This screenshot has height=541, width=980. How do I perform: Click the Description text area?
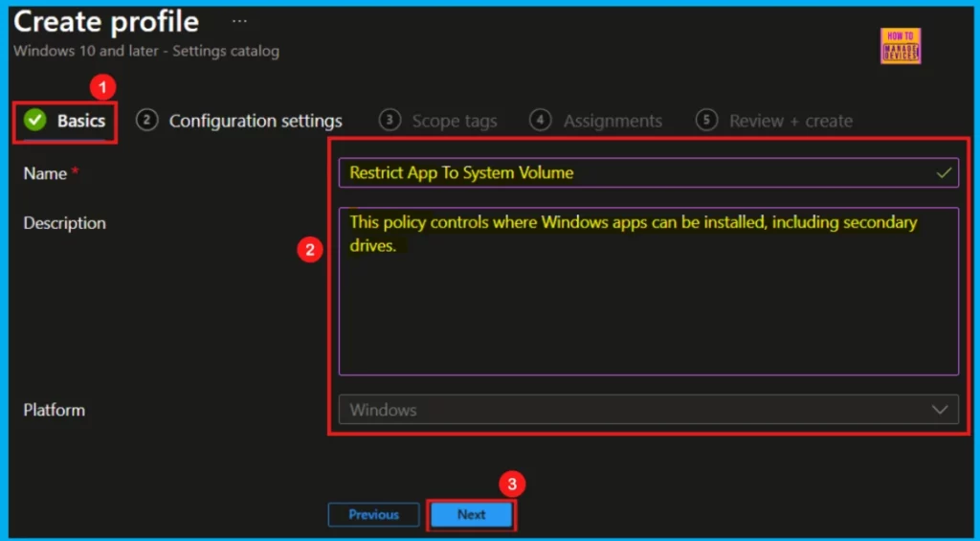[649, 291]
